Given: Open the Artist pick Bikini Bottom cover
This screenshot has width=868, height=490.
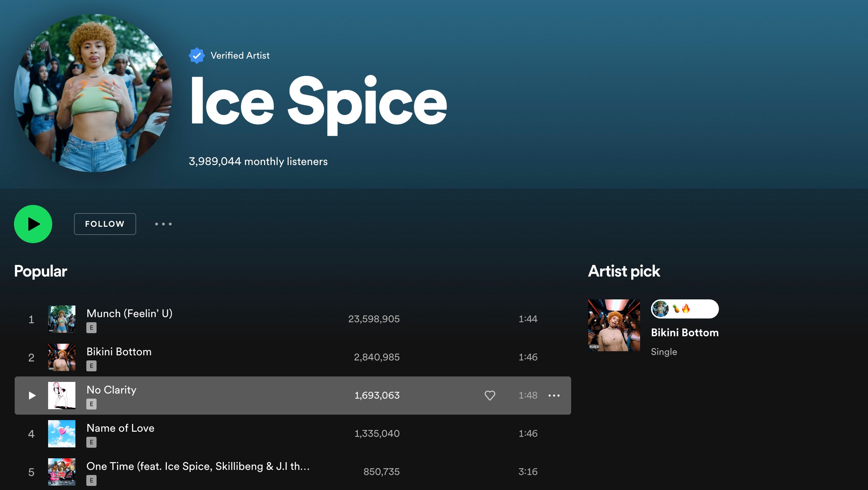Looking at the screenshot, I should [614, 325].
